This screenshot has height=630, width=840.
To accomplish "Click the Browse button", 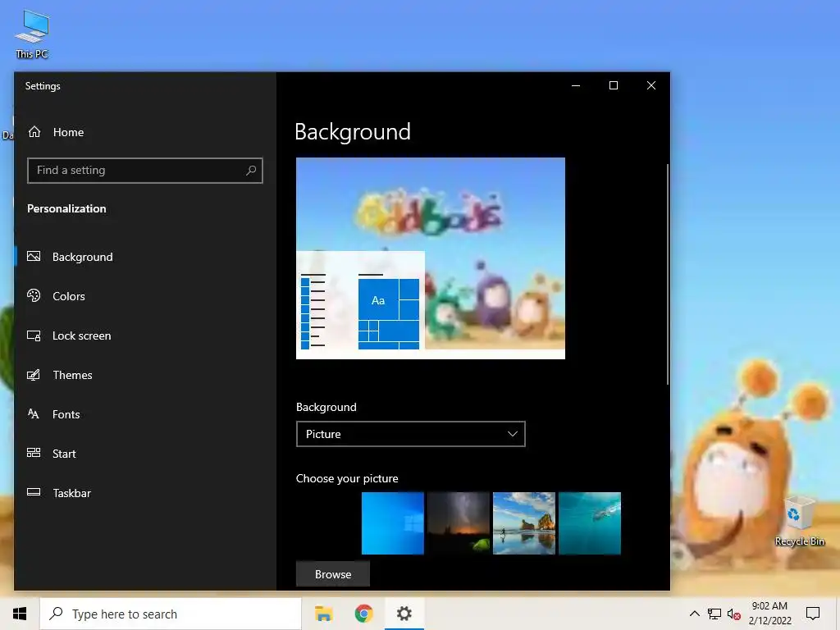I will pos(333,574).
